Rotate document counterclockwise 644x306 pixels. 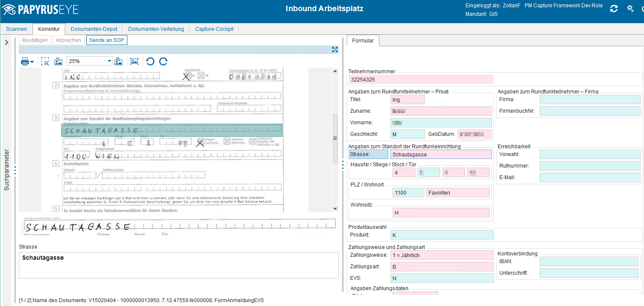click(x=150, y=61)
